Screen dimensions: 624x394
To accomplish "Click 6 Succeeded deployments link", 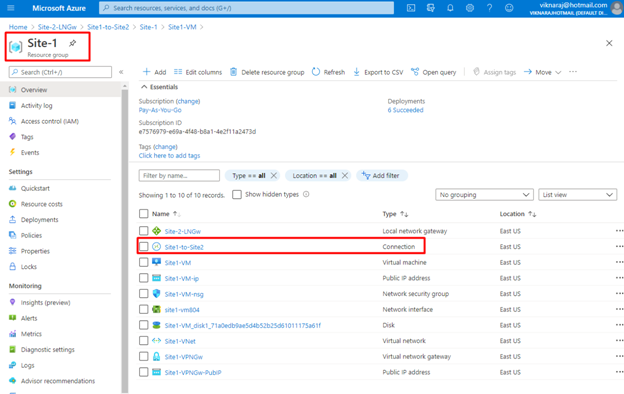I will [406, 110].
